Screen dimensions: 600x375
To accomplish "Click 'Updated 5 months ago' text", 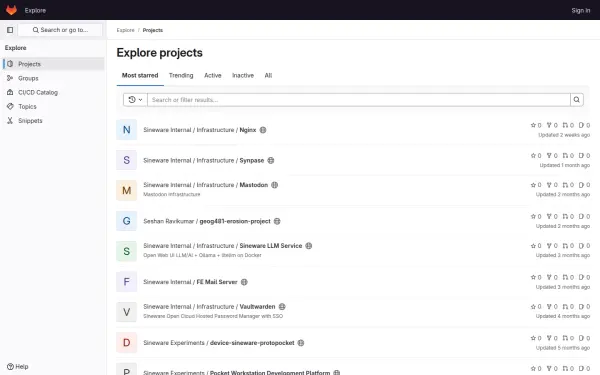I will [x=563, y=348].
